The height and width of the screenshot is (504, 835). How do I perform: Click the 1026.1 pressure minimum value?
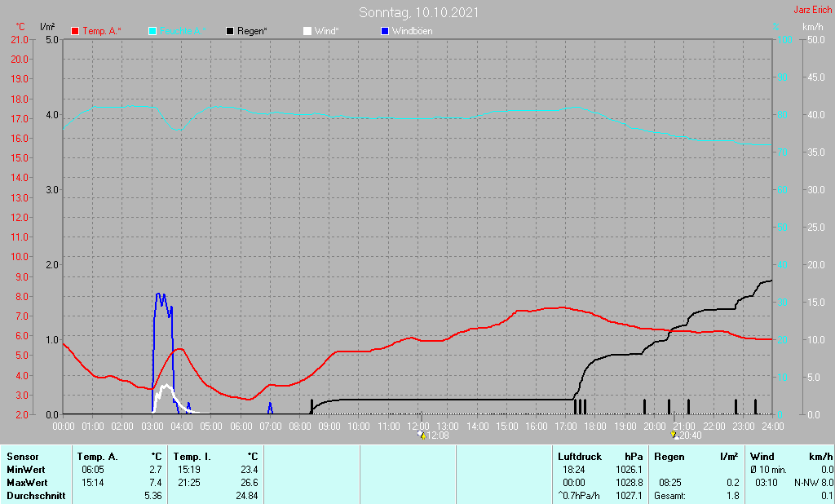click(x=630, y=470)
